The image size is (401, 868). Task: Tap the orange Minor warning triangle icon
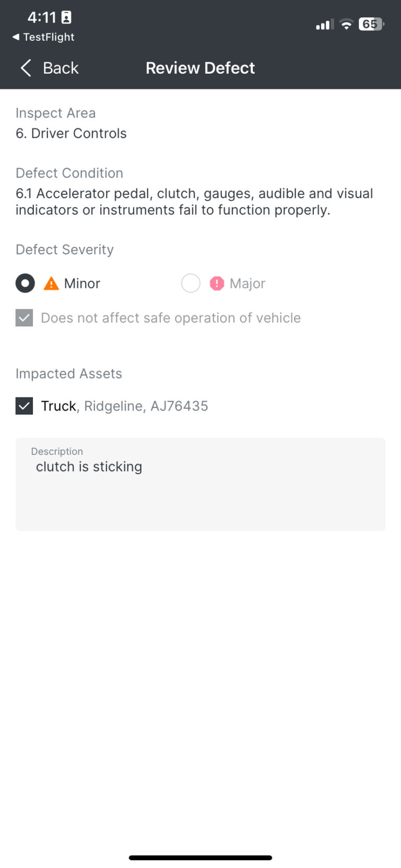[51, 284]
